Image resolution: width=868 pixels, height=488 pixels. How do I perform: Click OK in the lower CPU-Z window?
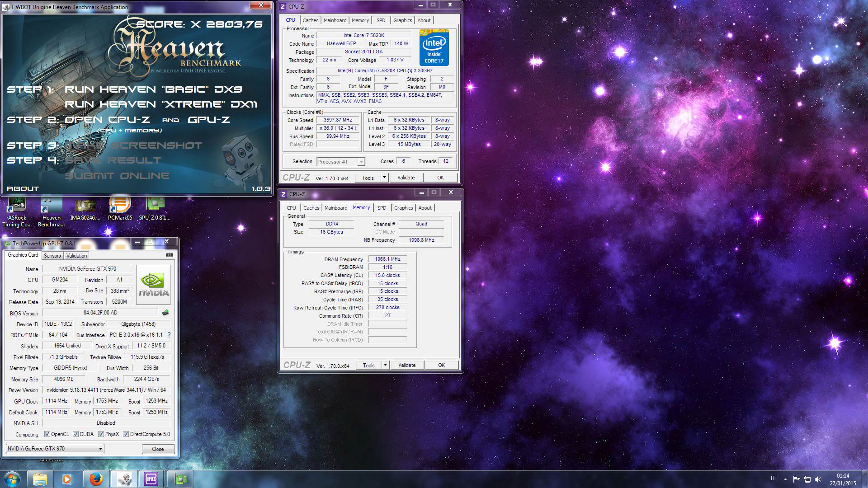click(441, 365)
